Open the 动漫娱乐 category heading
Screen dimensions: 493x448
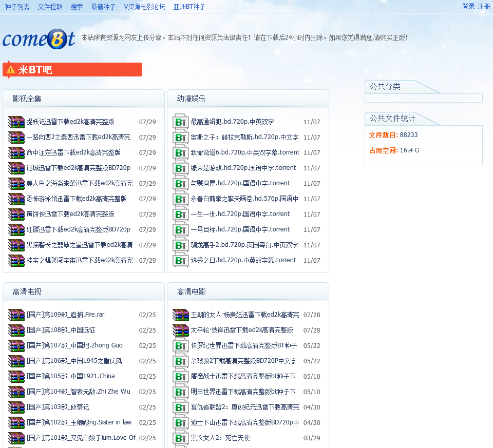pos(191,99)
